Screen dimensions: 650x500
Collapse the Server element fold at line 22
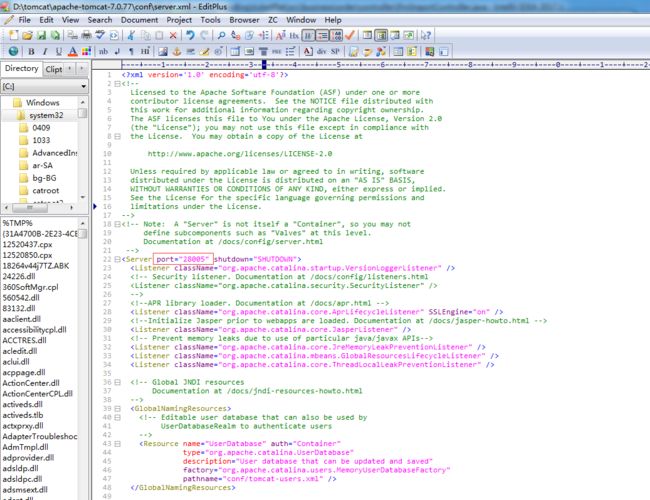[117, 260]
